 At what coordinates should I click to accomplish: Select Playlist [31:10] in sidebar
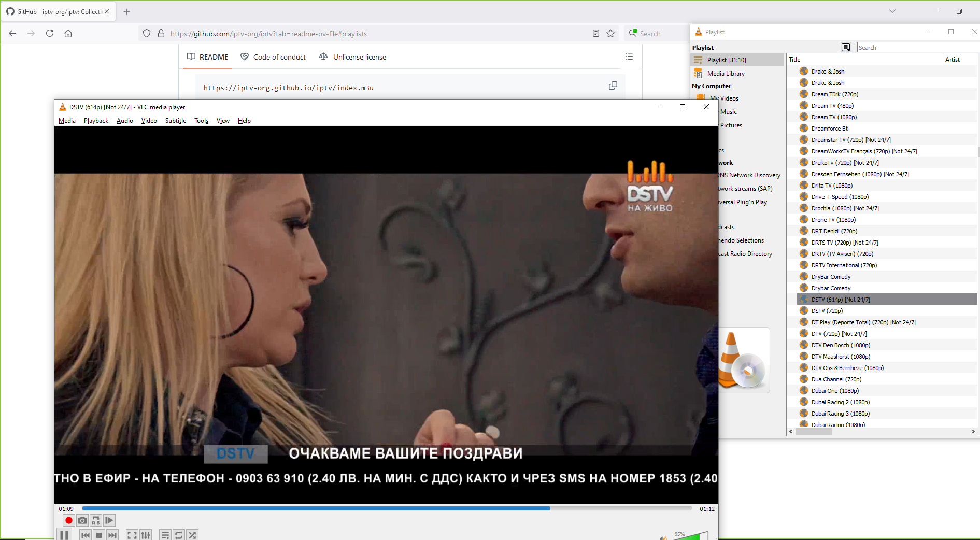coord(737,60)
